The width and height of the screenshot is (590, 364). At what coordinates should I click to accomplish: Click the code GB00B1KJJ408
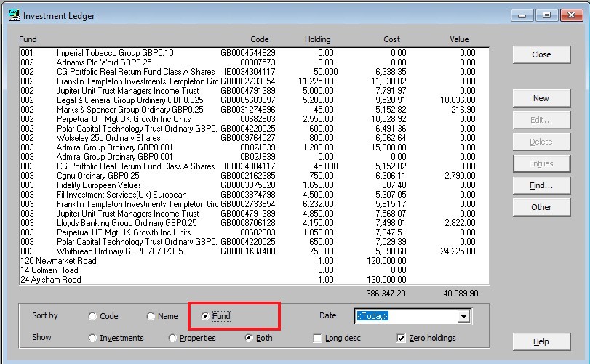pos(248,251)
